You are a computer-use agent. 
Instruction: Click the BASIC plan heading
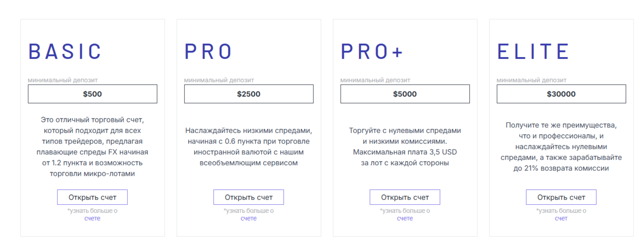65,52
